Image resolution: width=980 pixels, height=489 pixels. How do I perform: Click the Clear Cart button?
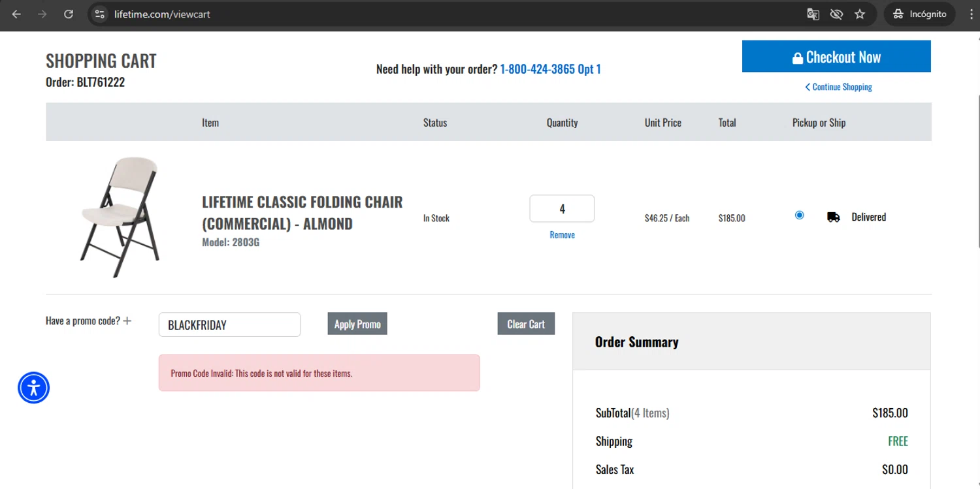pos(526,324)
